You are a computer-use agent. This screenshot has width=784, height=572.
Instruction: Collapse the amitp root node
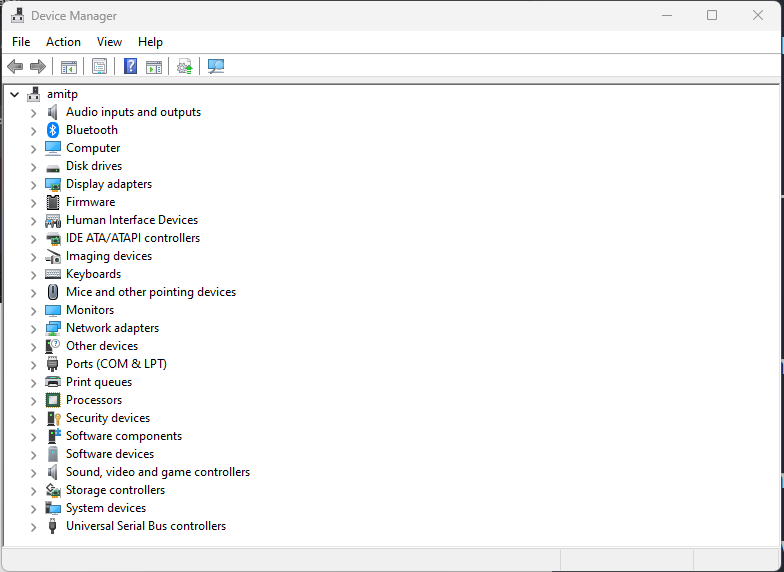click(x=14, y=94)
